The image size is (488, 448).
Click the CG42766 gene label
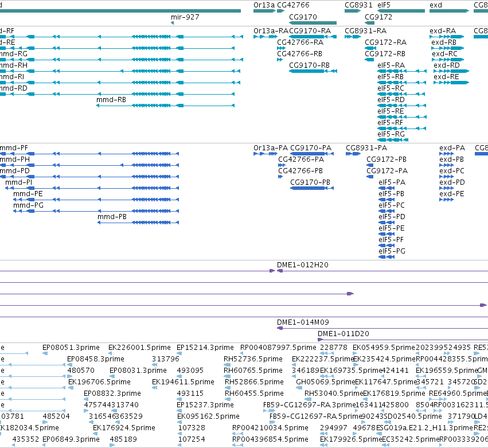[x=293, y=5]
